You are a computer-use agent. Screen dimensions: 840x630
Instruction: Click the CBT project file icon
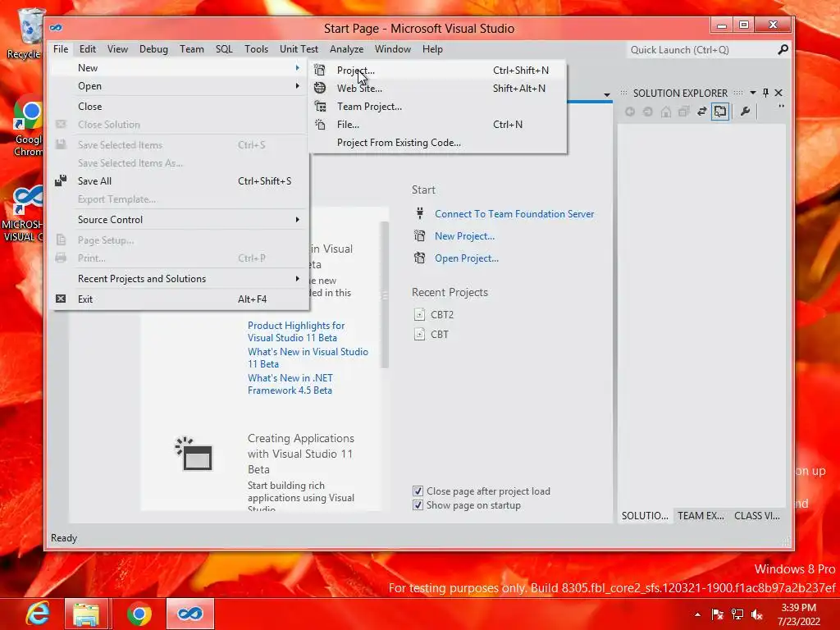pyautogui.click(x=419, y=335)
